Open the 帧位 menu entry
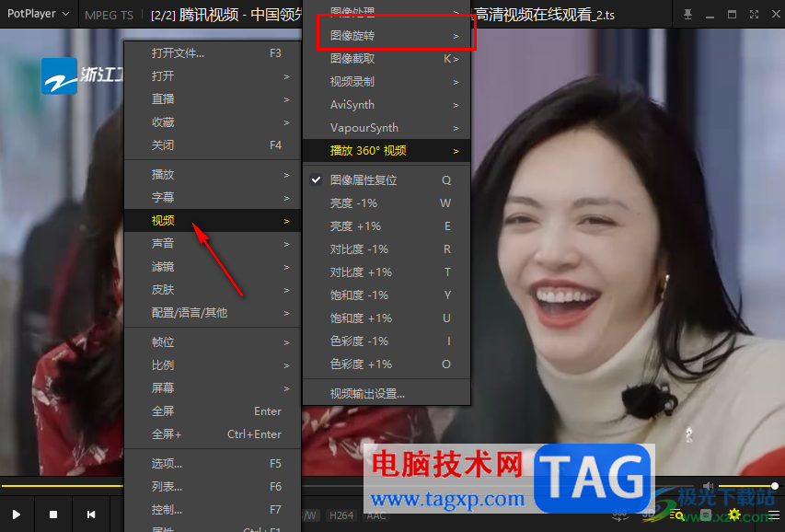The height and width of the screenshot is (532, 785). pyautogui.click(x=213, y=342)
